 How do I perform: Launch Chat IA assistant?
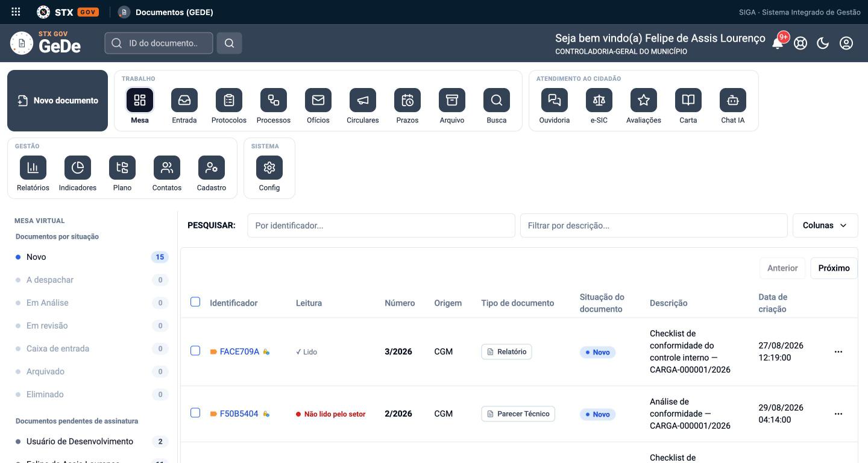733,100
